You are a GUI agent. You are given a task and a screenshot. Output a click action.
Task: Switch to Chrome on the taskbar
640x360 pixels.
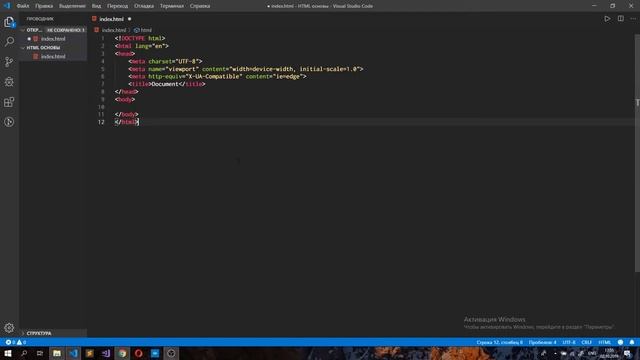122,353
